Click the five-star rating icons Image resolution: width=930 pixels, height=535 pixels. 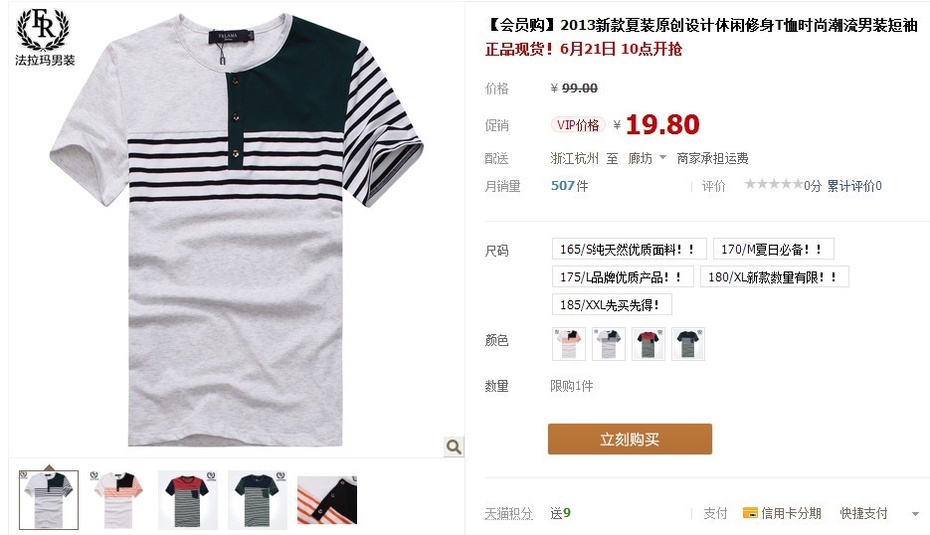773,185
